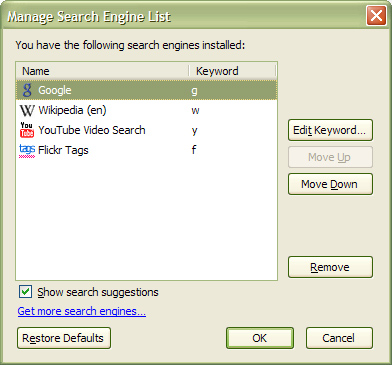Select Wikipedia (en) in the list

click(x=72, y=110)
